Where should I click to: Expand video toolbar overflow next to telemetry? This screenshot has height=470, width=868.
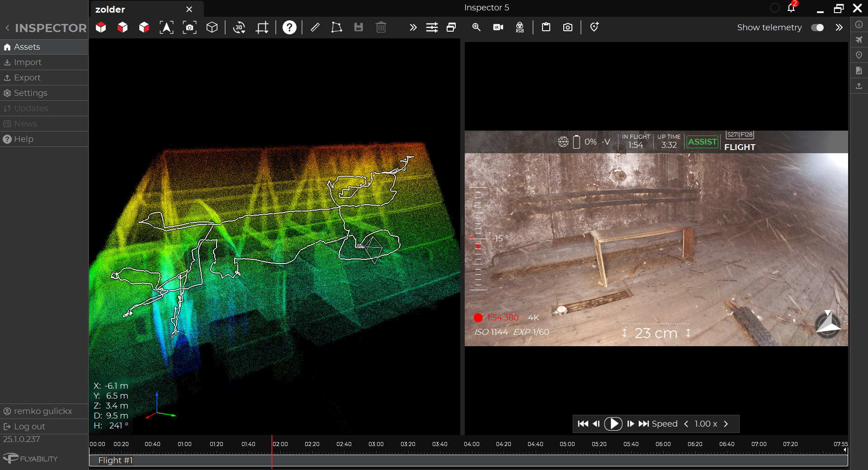(x=839, y=28)
